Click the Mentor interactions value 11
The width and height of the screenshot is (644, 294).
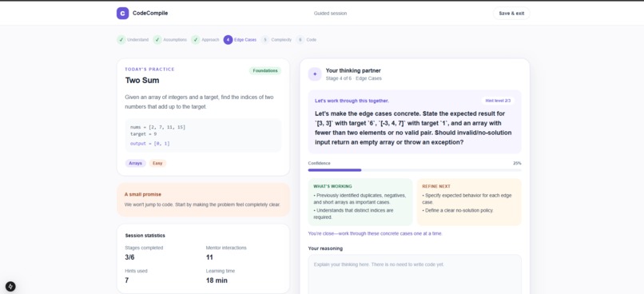tap(209, 257)
